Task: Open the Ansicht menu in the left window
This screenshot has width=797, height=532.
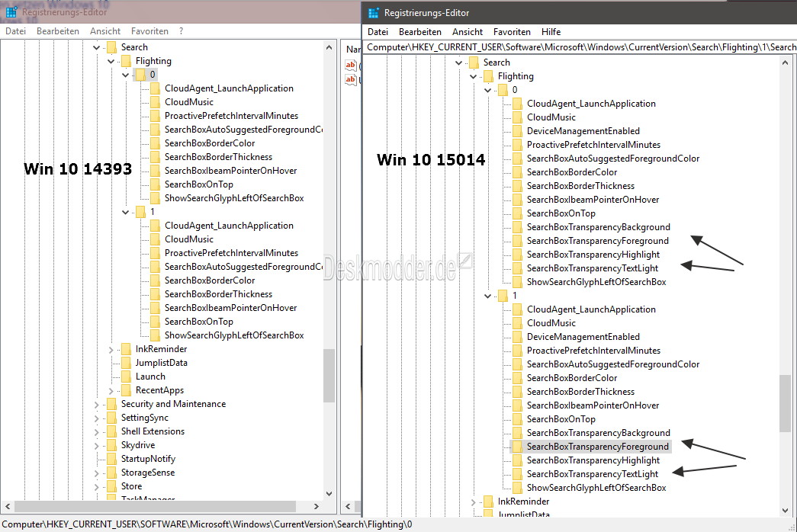Action: pos(105,31)
